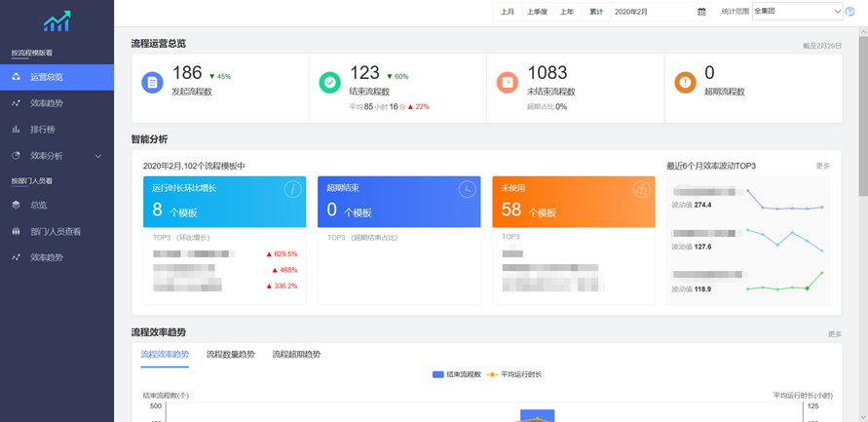Open 部门人员查看 in the sidebar
This screenshot has height=422, width=868.
click(x=57, y=232)
